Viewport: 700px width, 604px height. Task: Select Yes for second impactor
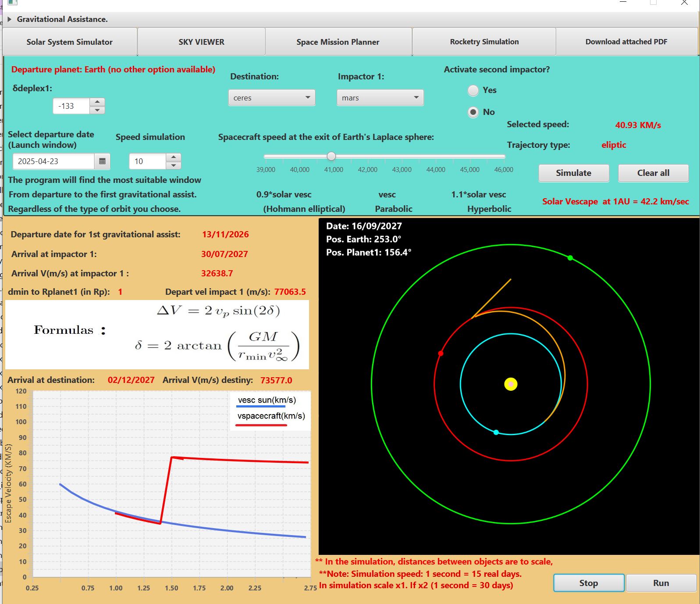tap(473, 90)
